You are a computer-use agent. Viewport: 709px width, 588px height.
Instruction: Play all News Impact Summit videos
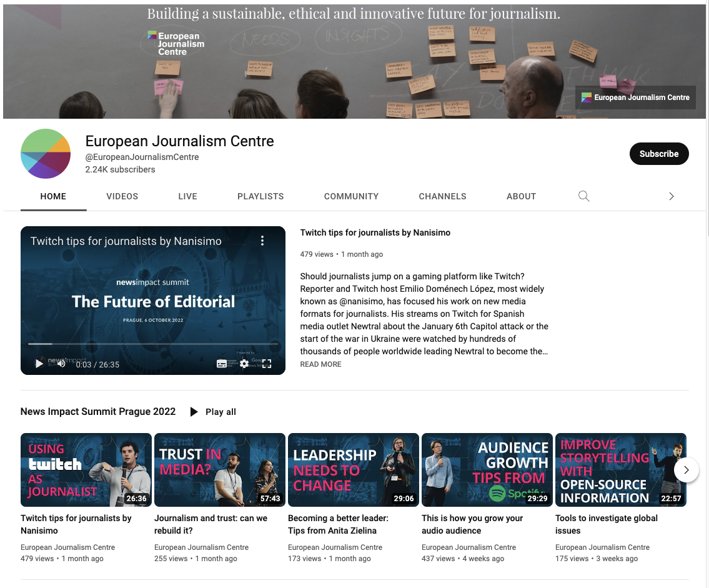coord(213,412)
